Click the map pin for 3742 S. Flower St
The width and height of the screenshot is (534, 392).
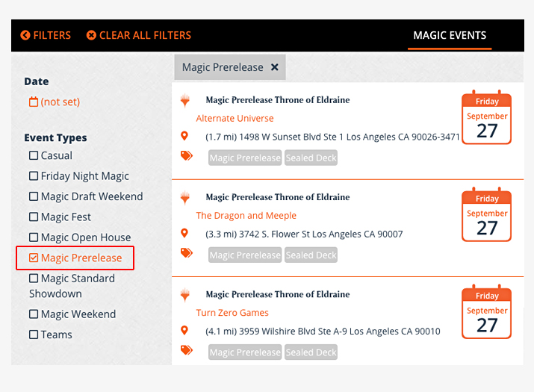(184, 233)
